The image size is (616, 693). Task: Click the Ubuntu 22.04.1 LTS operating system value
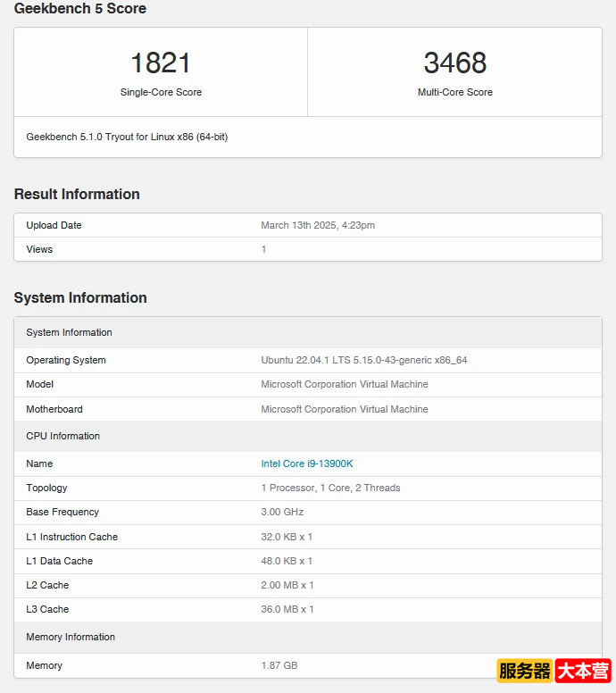point(364,360)
